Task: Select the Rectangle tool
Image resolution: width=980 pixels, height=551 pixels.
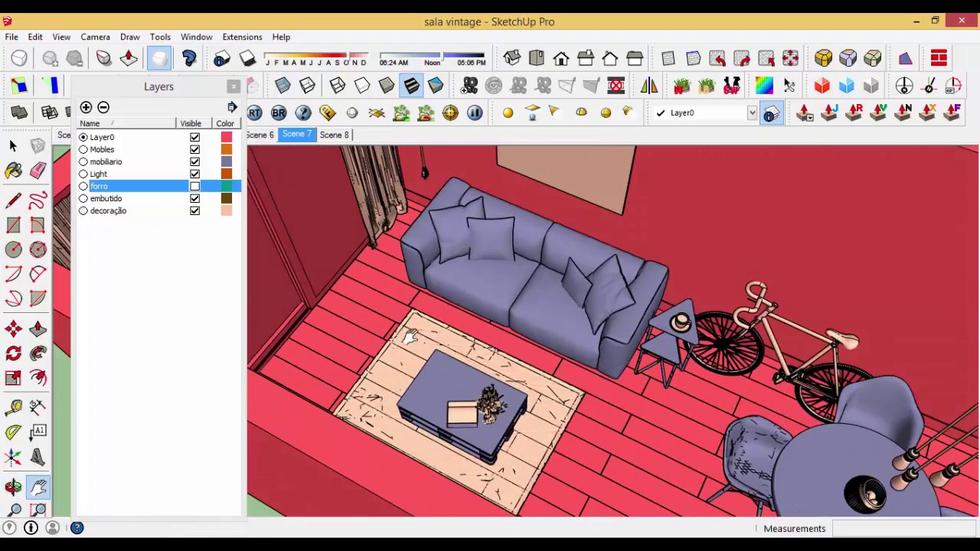Action: 13,225
